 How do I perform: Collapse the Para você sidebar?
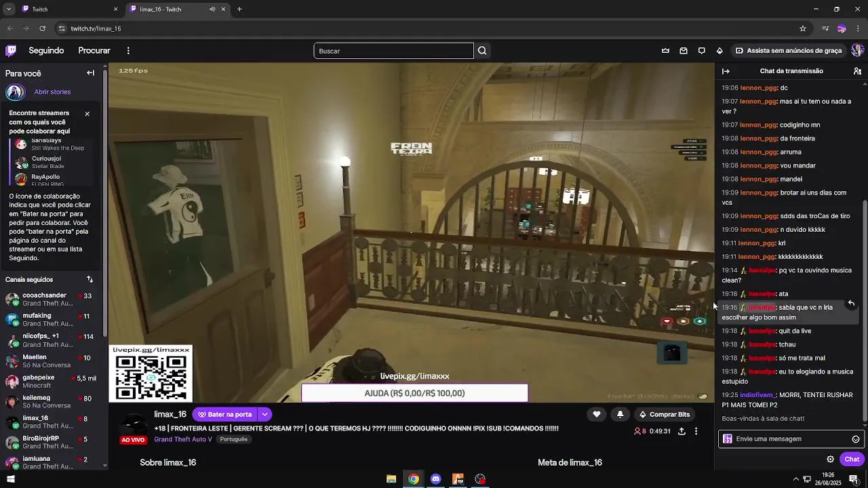[90, 73]
